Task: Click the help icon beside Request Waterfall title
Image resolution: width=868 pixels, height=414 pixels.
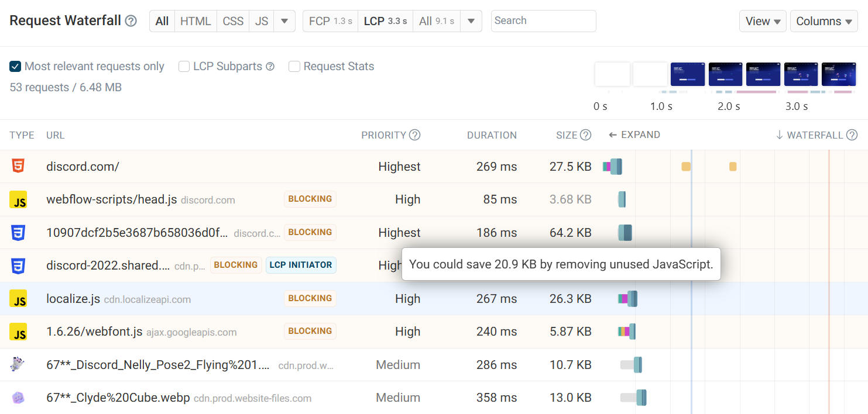Action: click(131, 21)
